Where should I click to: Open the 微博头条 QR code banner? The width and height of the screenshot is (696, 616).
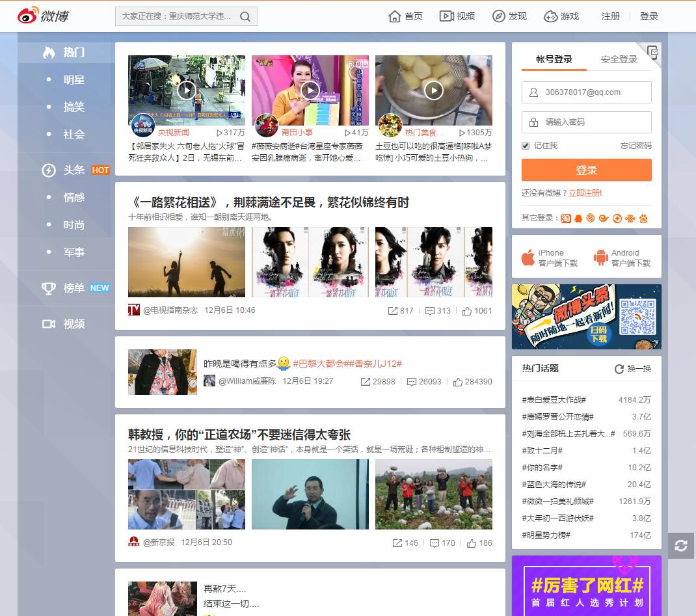click(586, 317)
